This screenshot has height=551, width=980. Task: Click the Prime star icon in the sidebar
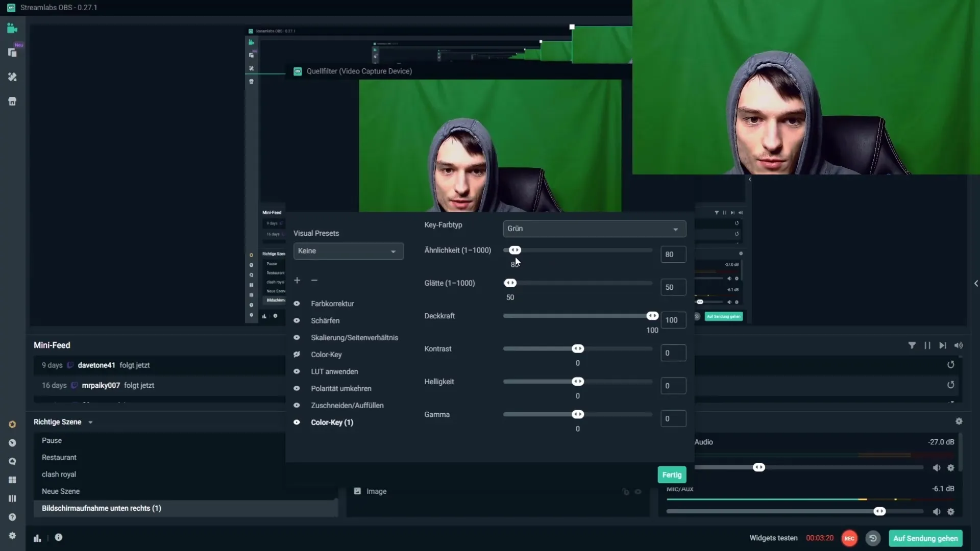coord(12,424)
